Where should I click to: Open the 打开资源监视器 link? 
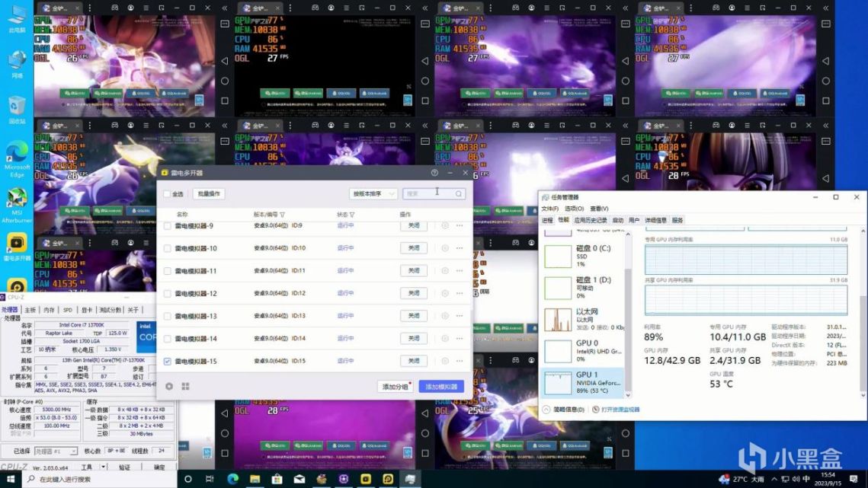[620, 410]
